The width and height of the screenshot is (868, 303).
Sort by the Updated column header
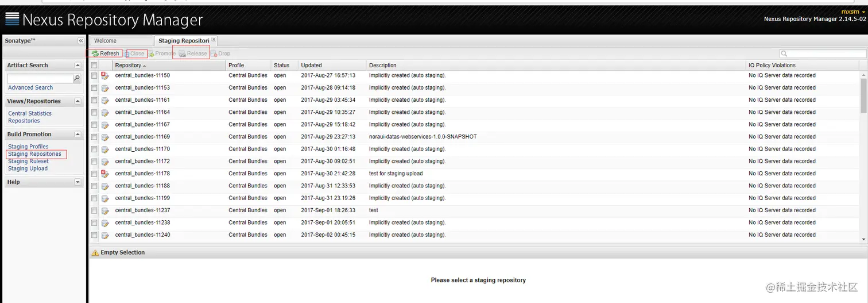point(332,66)
